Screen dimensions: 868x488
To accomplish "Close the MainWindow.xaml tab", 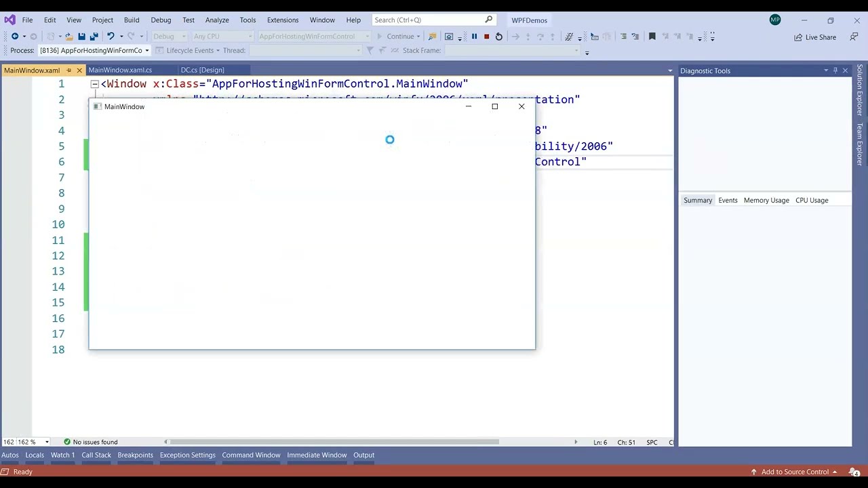I will (79, 70).
